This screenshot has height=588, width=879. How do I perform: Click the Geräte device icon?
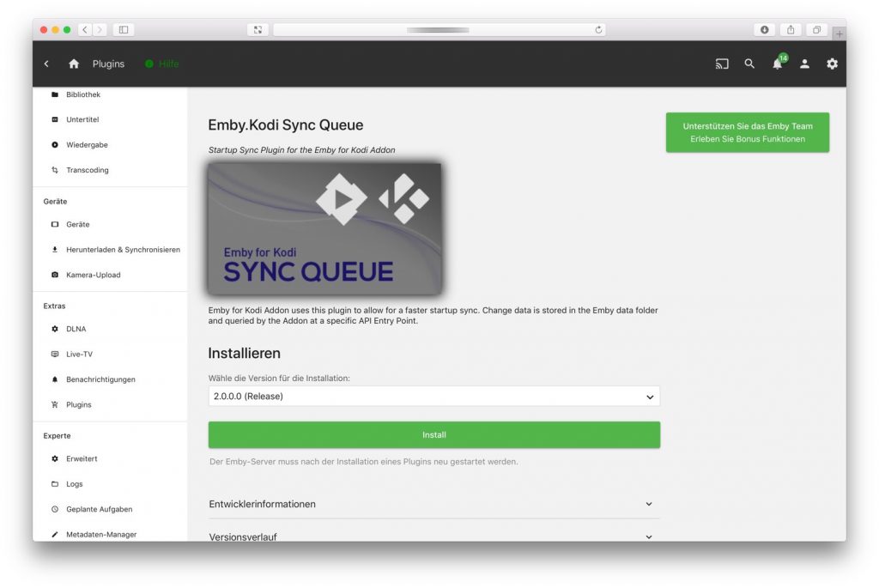(x=54, y=224)
